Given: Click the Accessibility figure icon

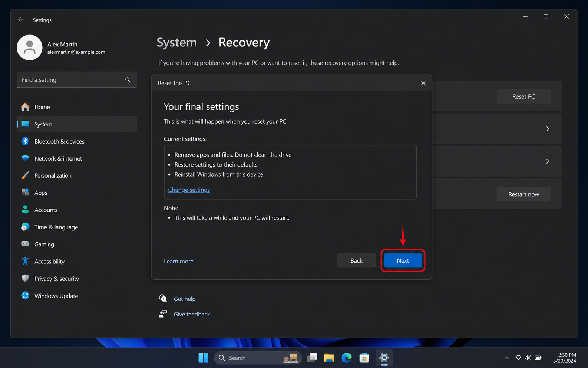Looking at the screenshot, I should (25, 261).
